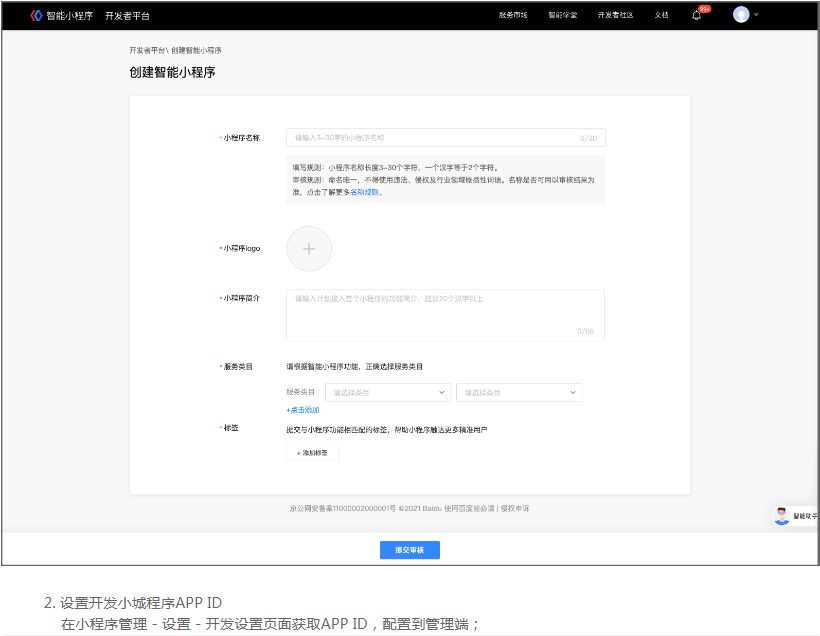
Task: Open the first 服务类目 category dropdown
Action: coord(388,393)
